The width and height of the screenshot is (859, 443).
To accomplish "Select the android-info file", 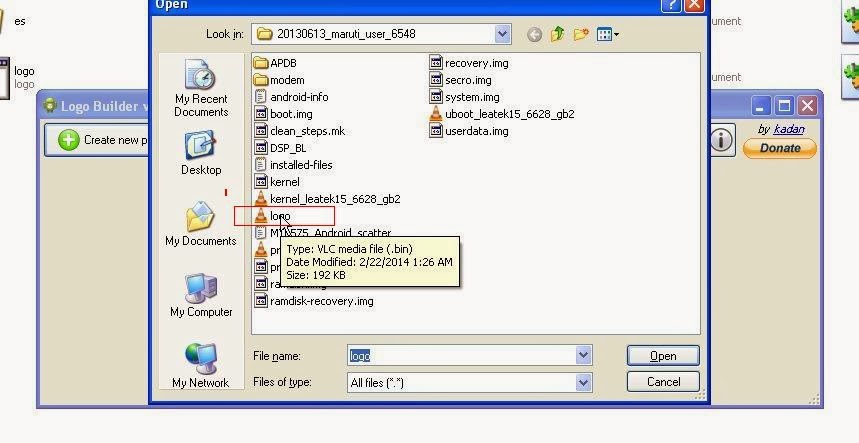I will 292,97.
